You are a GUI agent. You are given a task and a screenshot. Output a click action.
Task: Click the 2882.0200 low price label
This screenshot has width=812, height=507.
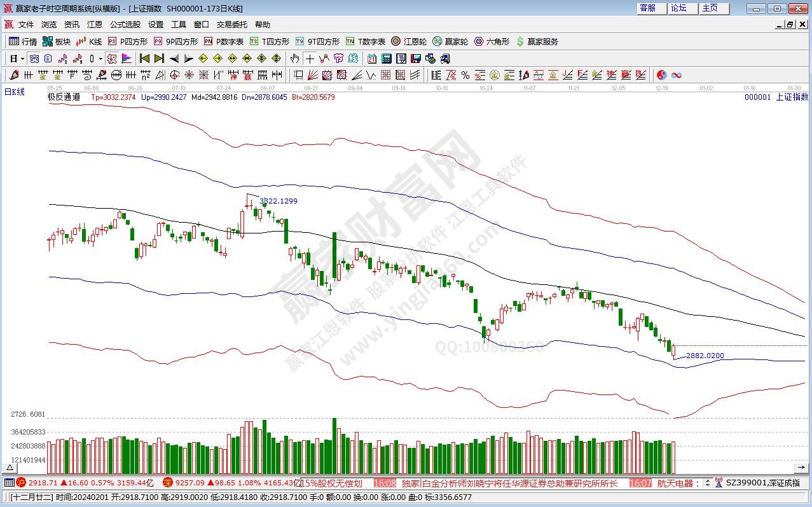pyautogui.click(x=705, y=356)
